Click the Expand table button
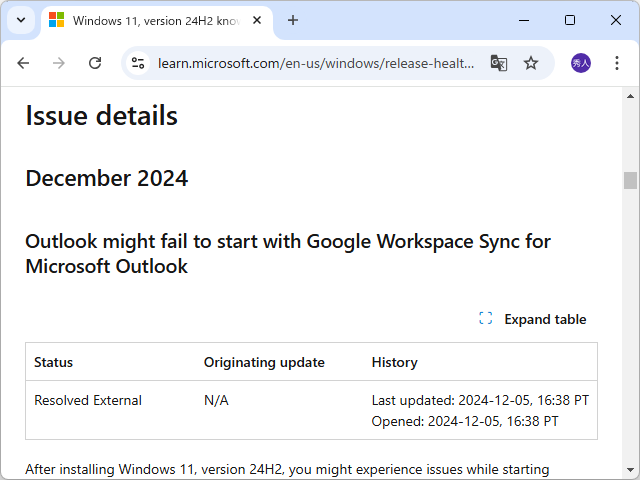Image resolution: width=640 pixels, height=480 pixels. click(545, 319)
